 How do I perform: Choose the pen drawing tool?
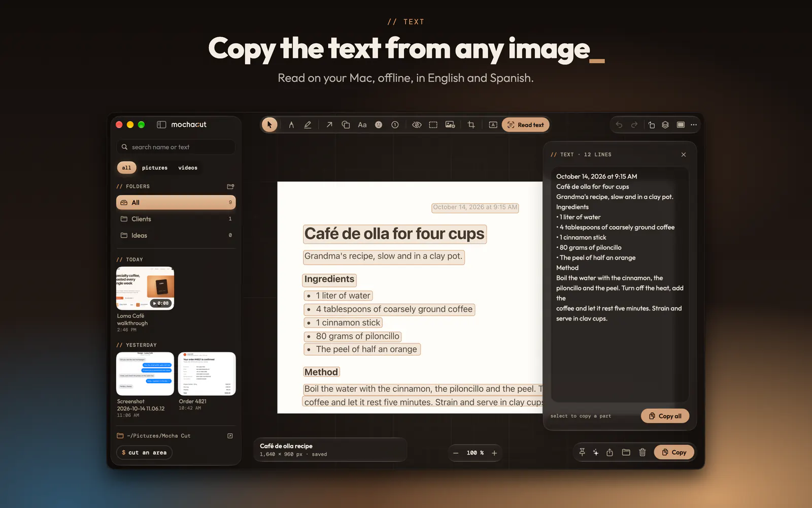[x=291, y=124]
